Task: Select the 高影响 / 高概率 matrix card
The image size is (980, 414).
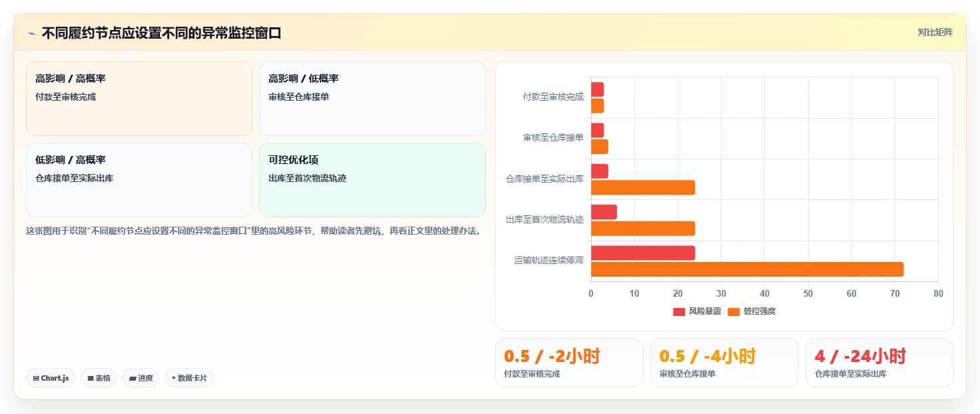Action: point(139,99)
